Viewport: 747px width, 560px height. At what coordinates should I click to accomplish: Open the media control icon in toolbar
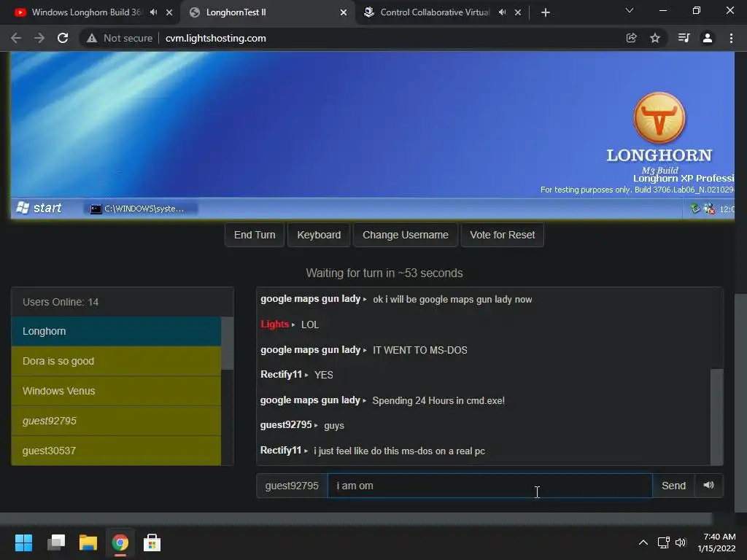coord(684,38)
